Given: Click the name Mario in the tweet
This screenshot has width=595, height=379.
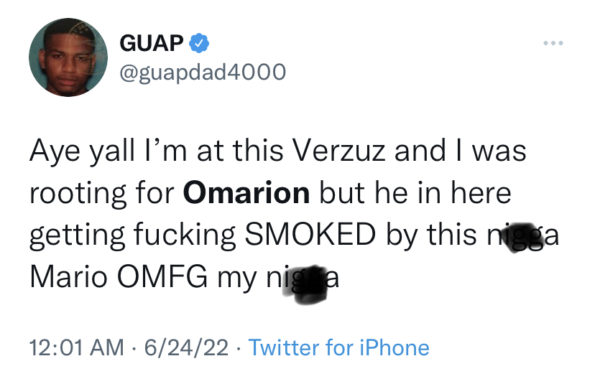Looking at the screenshot, I should pos(68,277).
